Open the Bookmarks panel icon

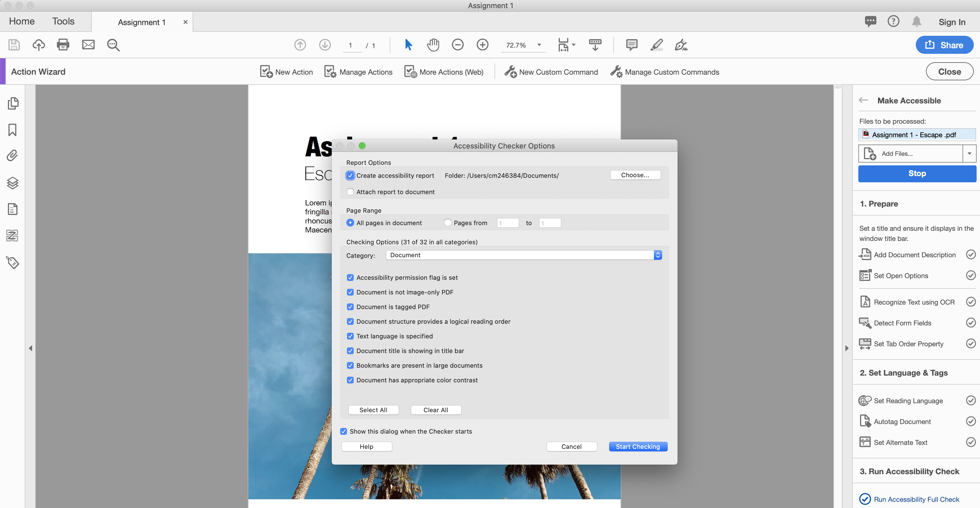[13, 130]
